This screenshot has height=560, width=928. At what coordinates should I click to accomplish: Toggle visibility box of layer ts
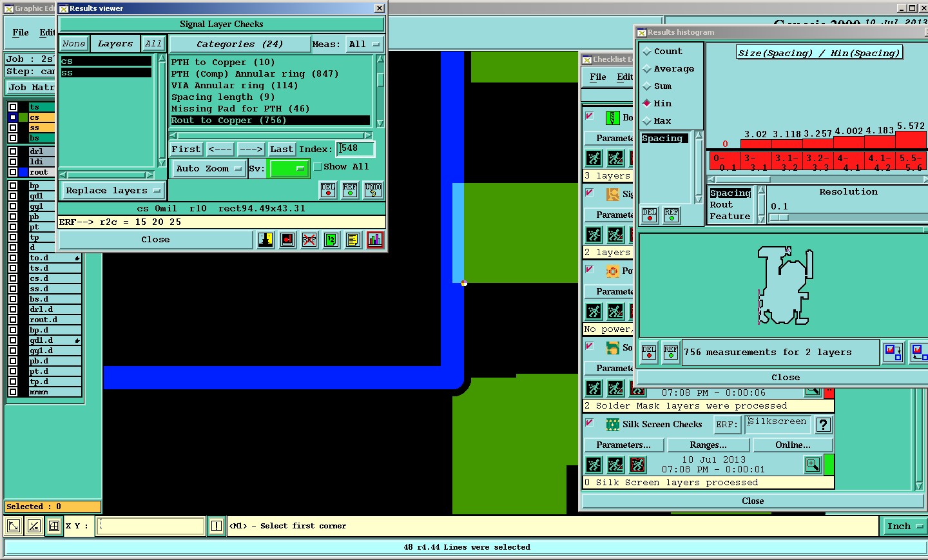click(13, 107)
